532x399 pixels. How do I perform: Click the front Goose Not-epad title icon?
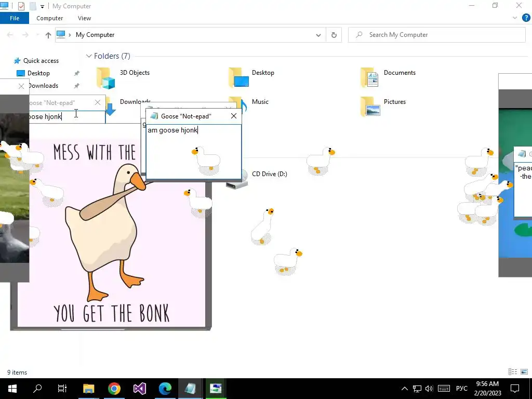154,116
